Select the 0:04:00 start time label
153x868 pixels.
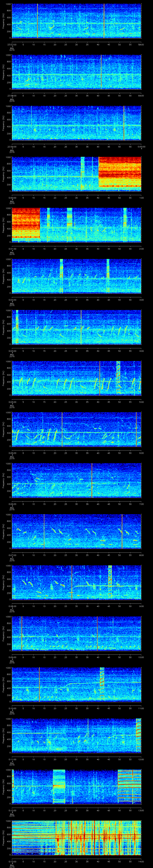click(x=12, y=402)
